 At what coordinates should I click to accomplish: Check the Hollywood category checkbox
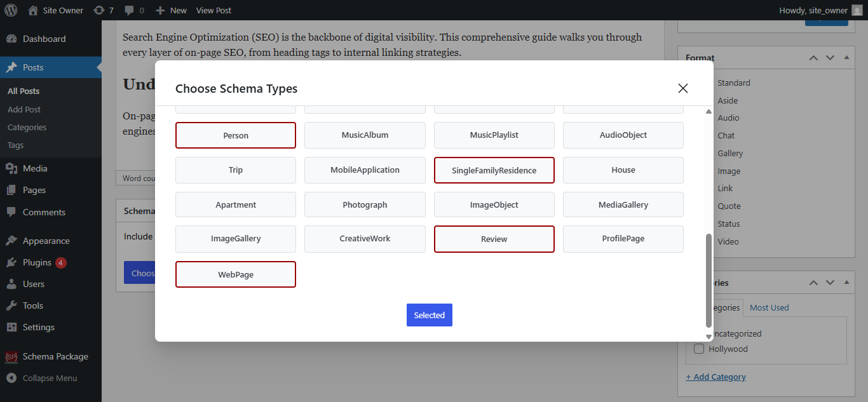click(699, 349)
